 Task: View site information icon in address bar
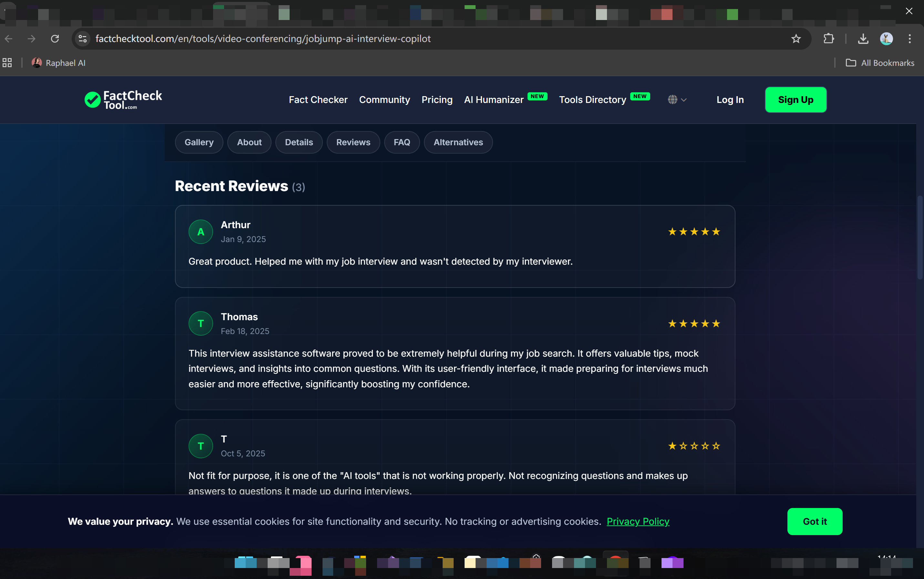tap(83, 39)
